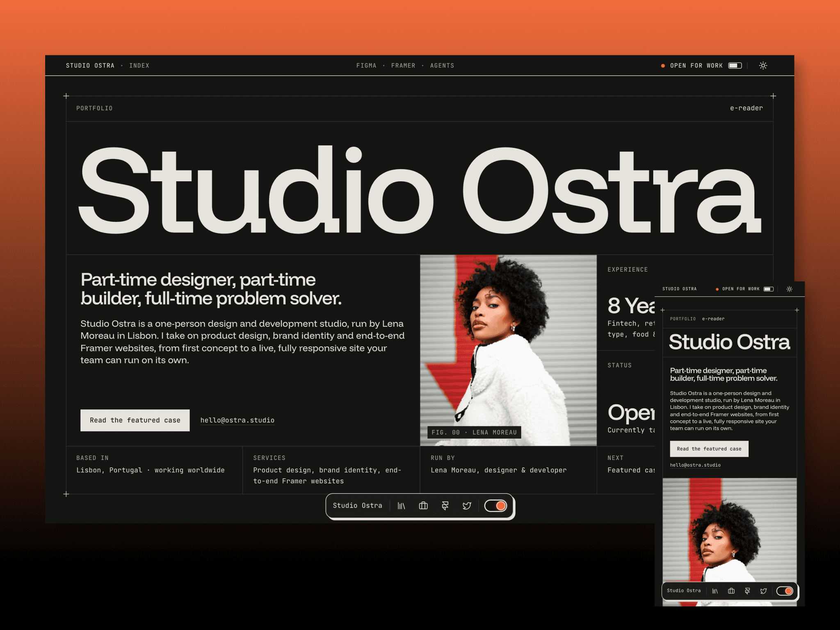Click the SERVICES product design description text

(x=327, y=475)
